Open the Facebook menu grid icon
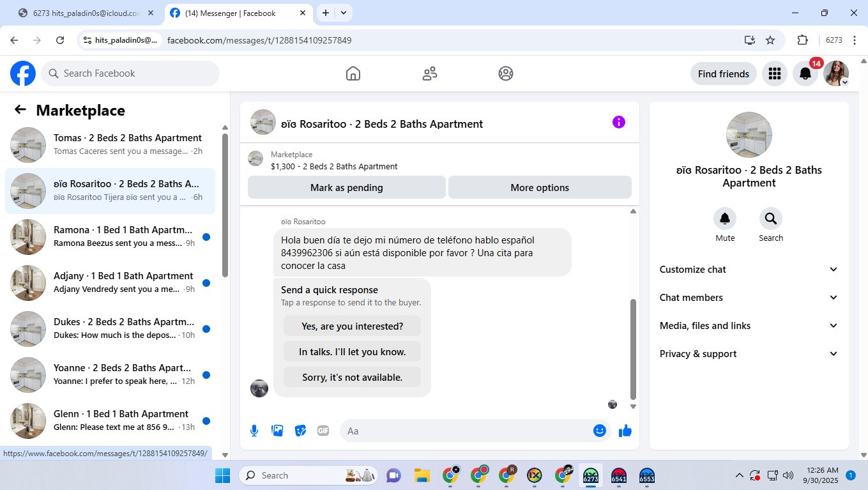 (775, 73)
